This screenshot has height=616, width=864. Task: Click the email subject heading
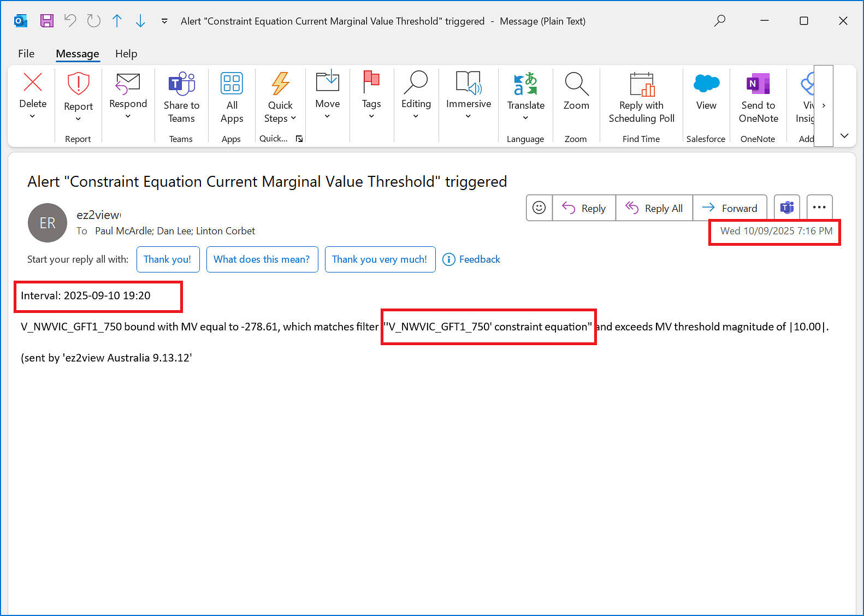[x=267, y=181]
